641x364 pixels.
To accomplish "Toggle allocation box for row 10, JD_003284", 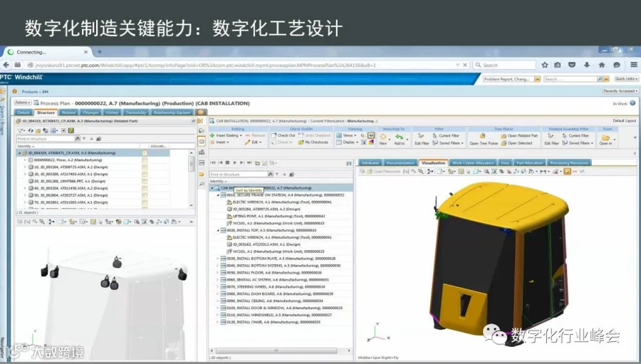I will [x=145, y=167].
